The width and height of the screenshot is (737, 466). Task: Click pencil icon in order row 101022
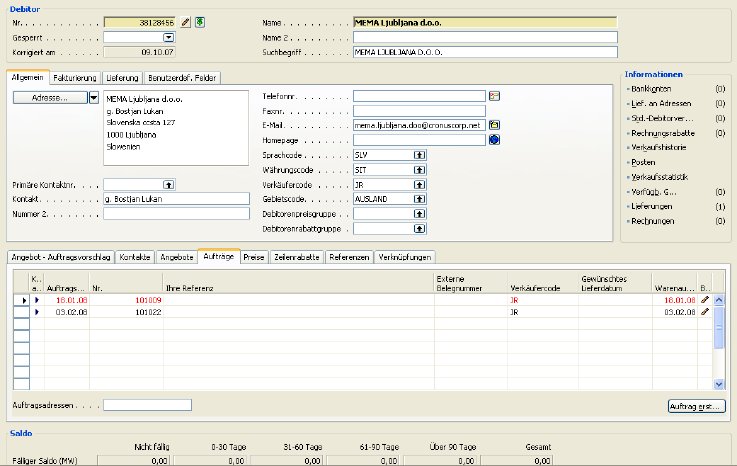point(705,311)
